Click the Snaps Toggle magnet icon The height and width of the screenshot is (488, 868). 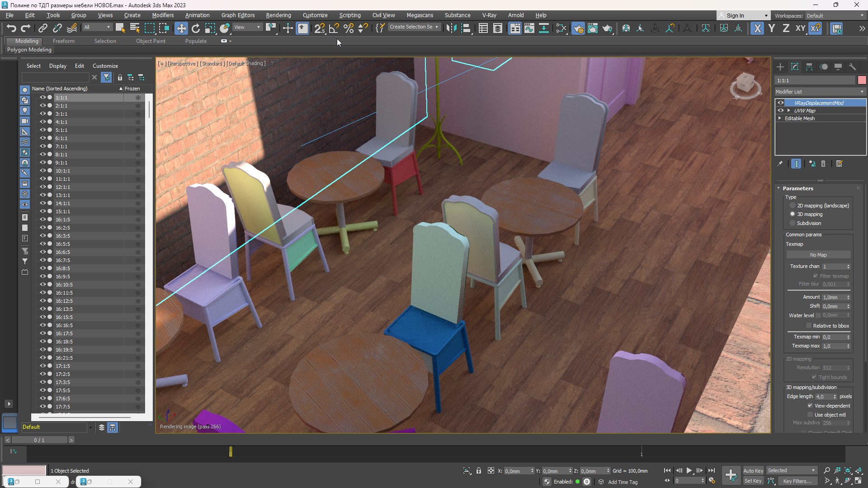tap(320, 28)
